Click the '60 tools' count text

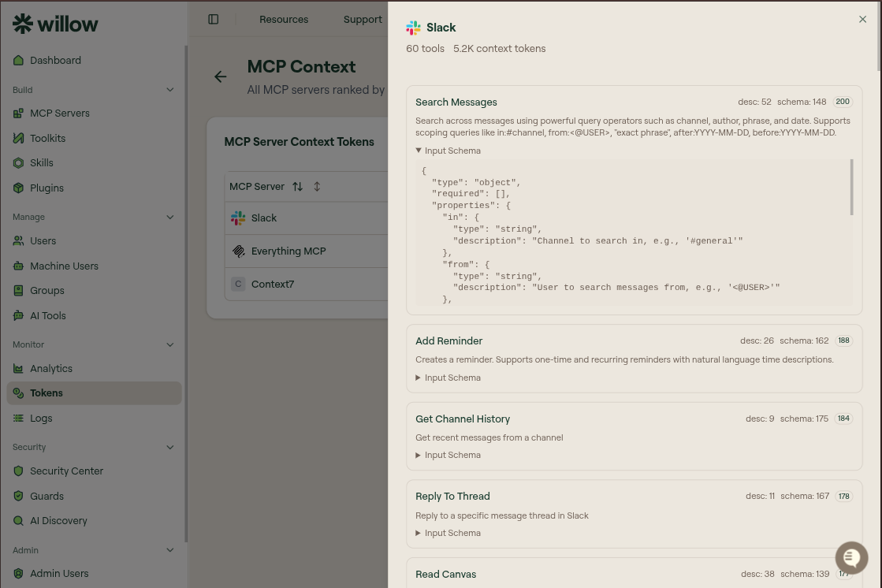tap(426, 48)
